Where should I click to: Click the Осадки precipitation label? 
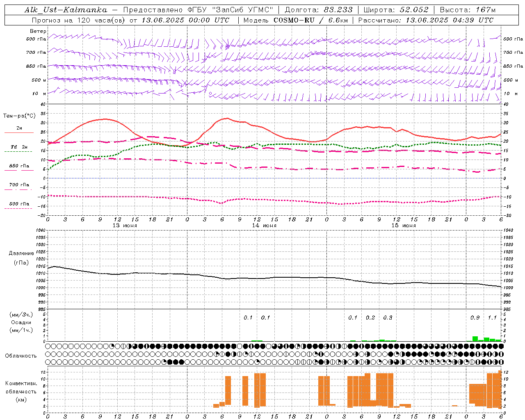[x=21, y=322]
